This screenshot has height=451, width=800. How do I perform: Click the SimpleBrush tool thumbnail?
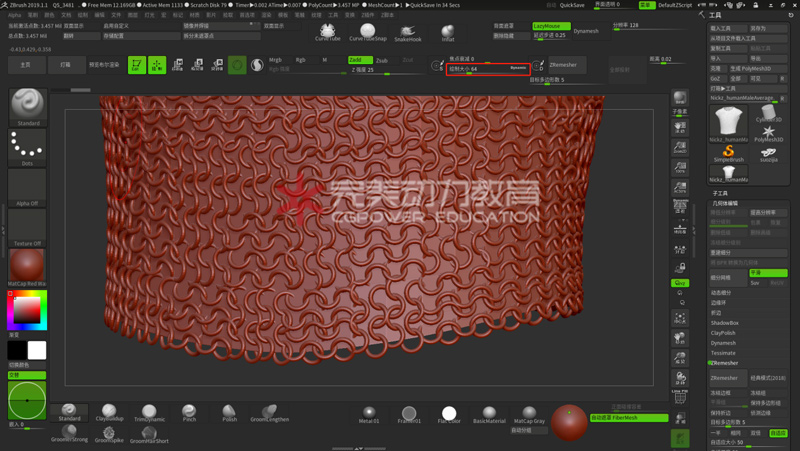[x=729, y=152]
